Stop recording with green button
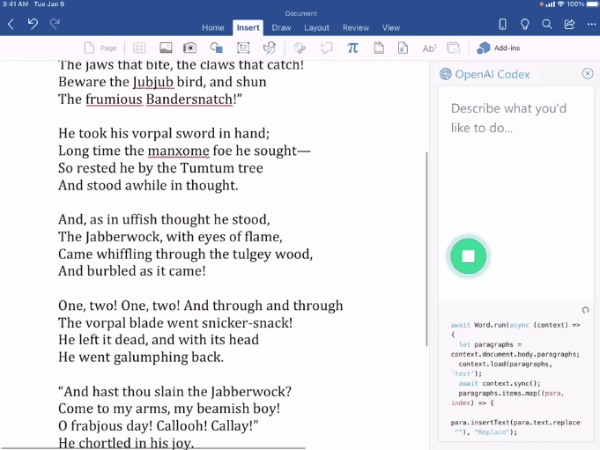 (x=468, y=256)
